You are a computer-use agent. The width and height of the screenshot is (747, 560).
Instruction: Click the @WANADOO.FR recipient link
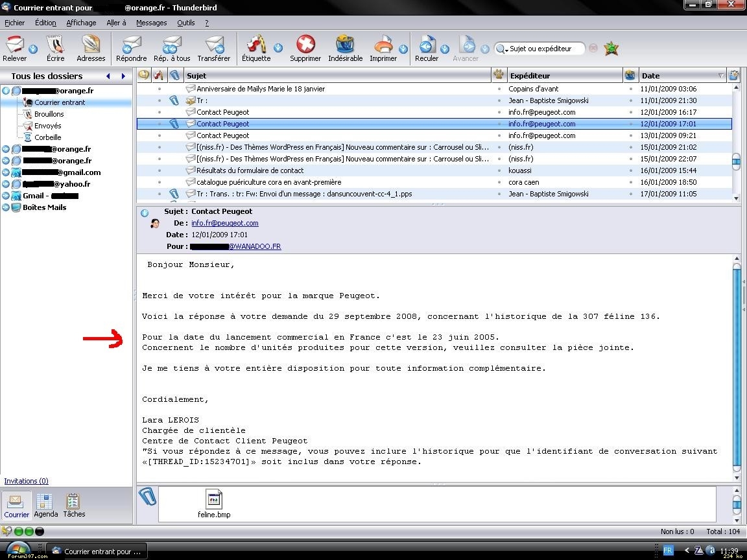(255, 246)
